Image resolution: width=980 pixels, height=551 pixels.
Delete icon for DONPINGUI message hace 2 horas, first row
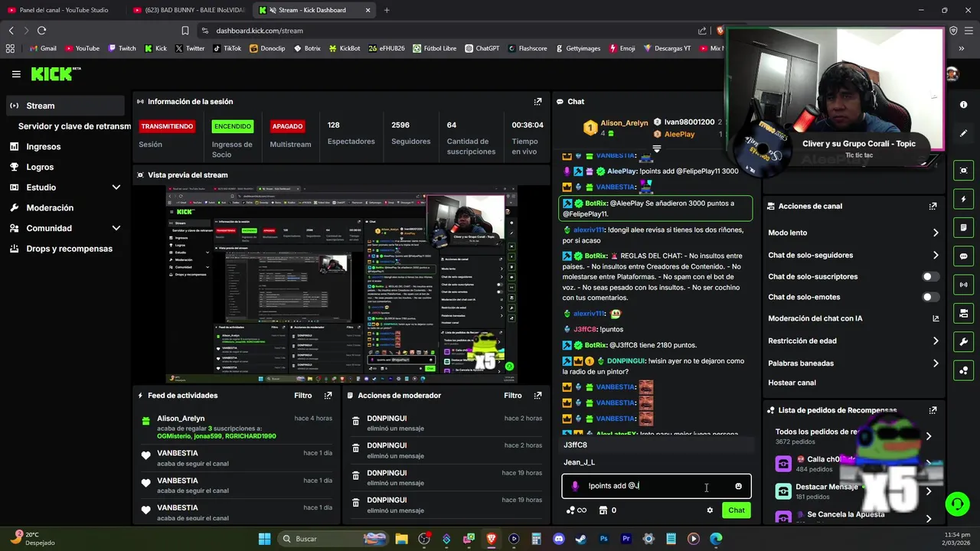point(356,422)
